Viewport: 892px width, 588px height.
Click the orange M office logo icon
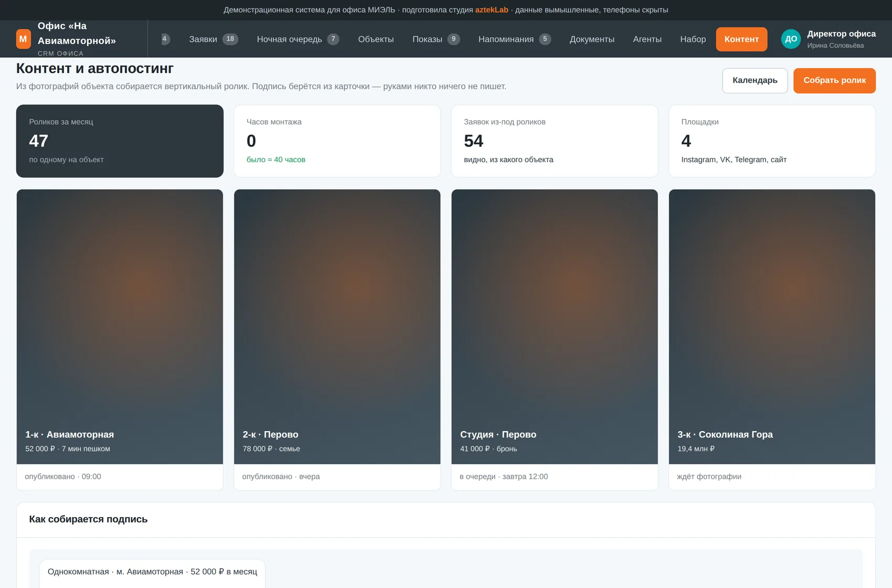[23, 39]
